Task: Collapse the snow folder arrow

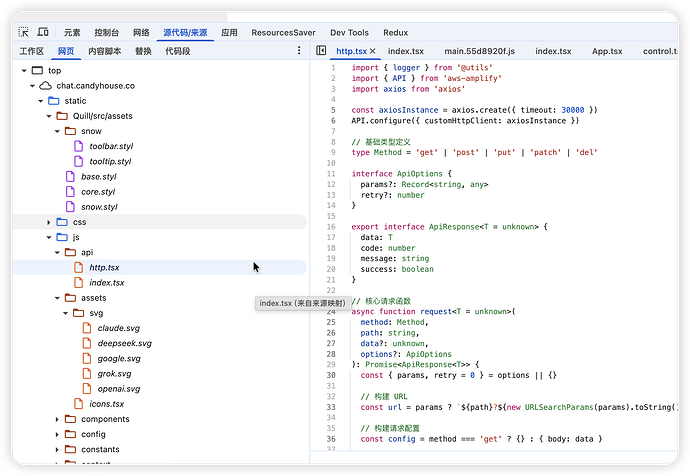Action: point(57,131)
